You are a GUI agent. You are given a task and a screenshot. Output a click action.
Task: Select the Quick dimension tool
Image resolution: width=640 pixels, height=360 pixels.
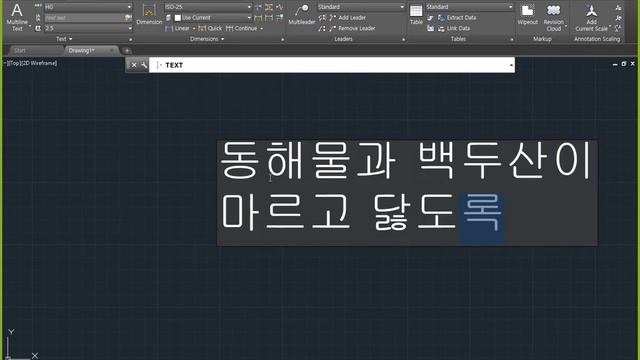coord(210,29)
